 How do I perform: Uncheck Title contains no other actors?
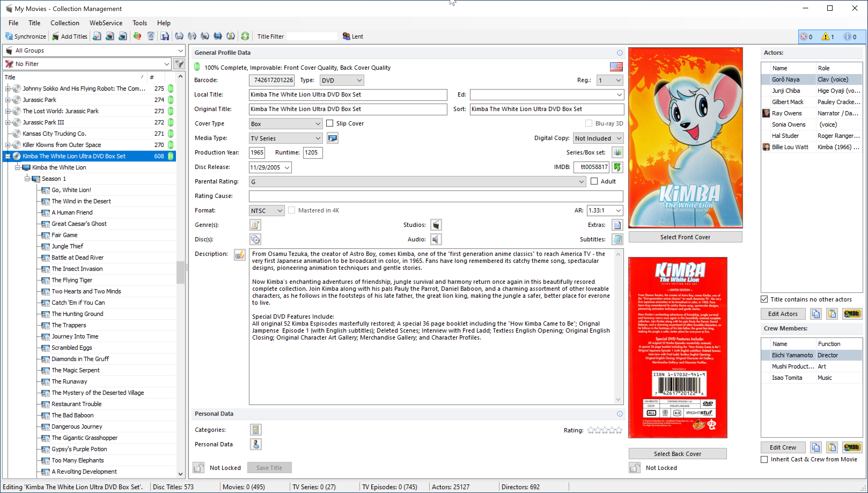pyautogui.click(x=764, y=299)
